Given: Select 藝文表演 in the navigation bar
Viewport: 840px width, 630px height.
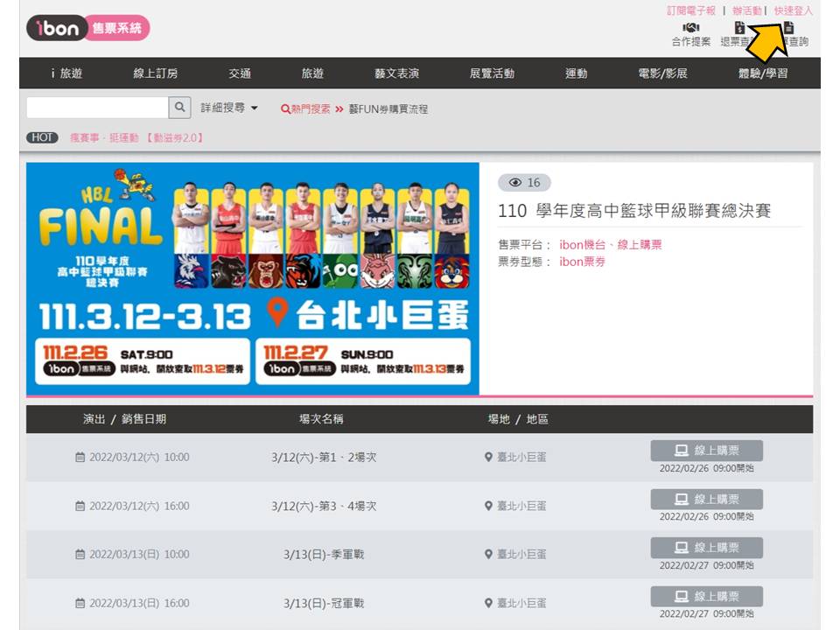Looking at the screenshot, I should tap(396, 73).
